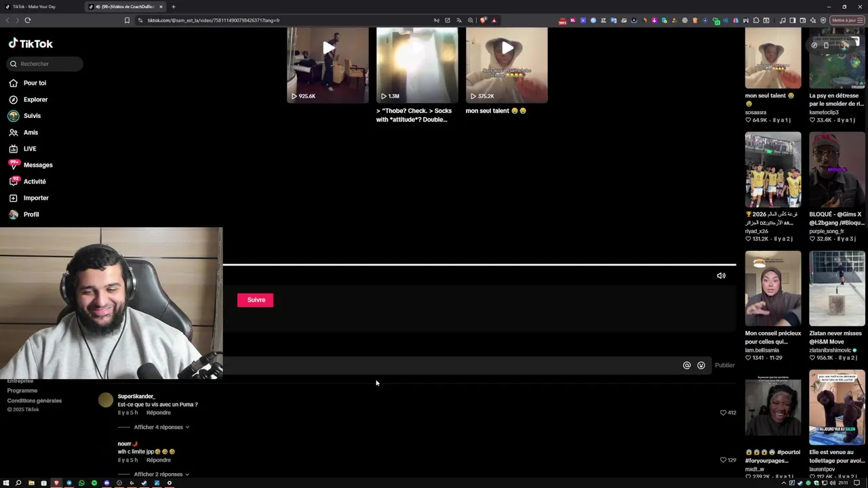Click the browser back arrow
Image resolution: width=868 pixels, height=488 pixels.
[x=7, y=20]
